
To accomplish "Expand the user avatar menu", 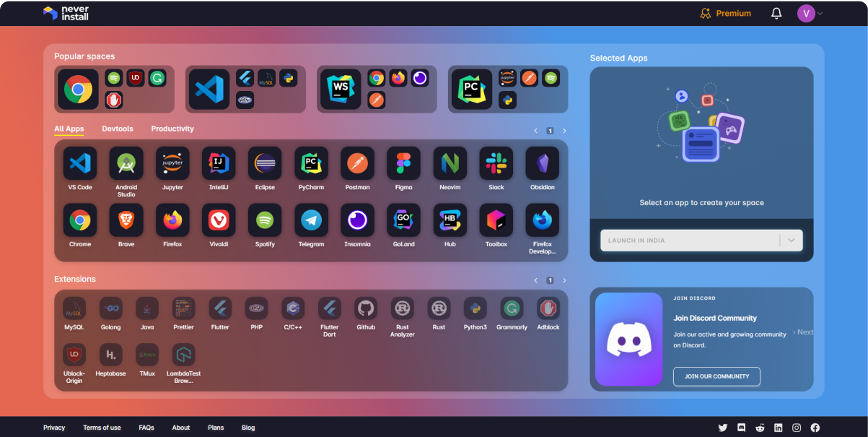I will [x=810, y=13].
